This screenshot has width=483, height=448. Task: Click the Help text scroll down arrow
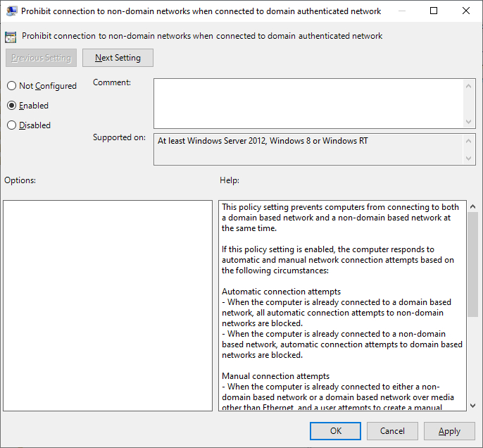click(x=473, y=406)
